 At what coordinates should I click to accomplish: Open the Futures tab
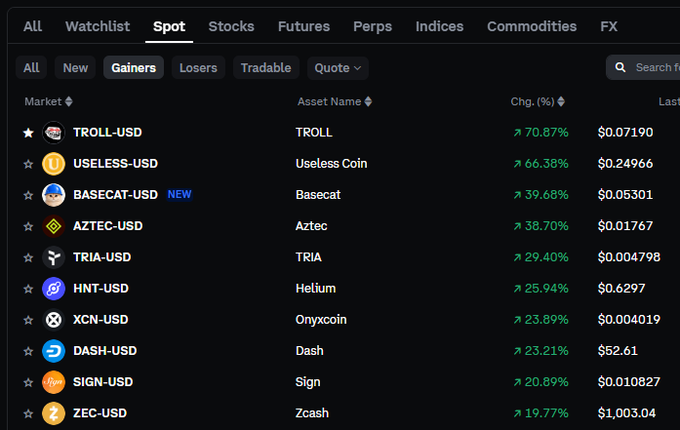[x=304, y=26]
